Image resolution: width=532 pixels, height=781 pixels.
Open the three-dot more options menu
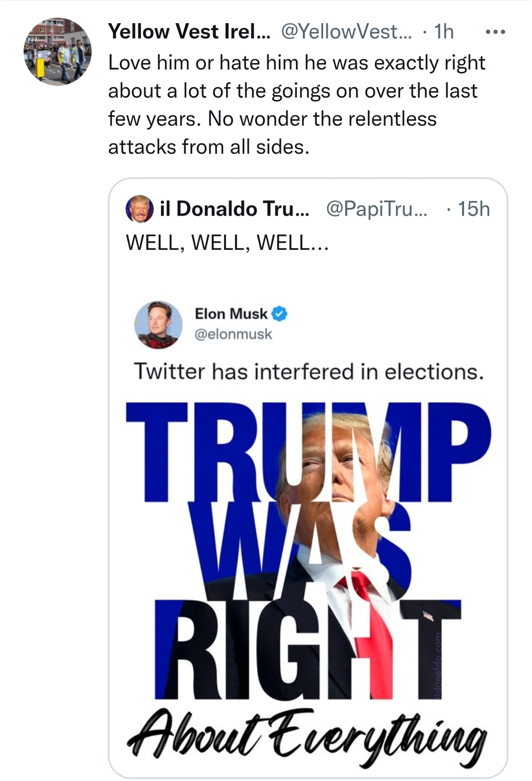[495, 32]
